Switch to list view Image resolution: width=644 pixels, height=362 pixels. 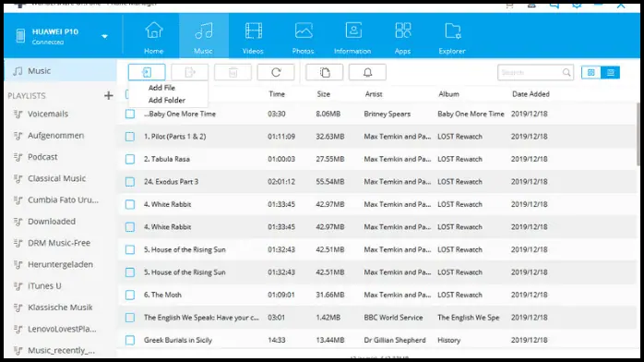[x=610, y=72]
